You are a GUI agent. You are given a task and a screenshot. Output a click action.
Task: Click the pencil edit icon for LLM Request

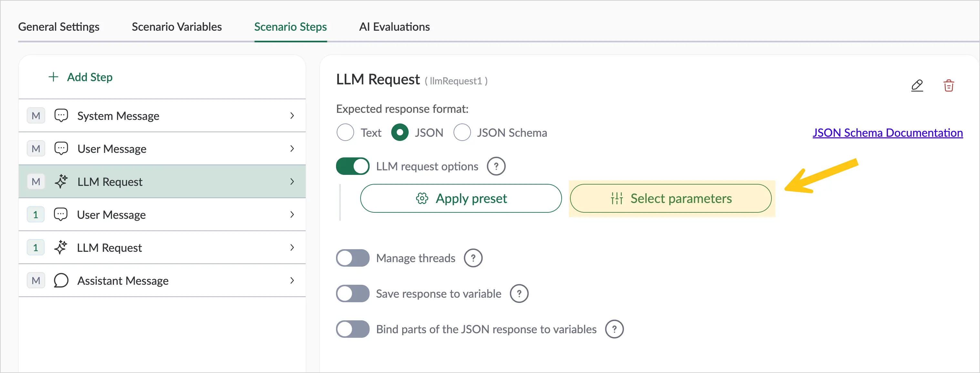pos(917,85)
